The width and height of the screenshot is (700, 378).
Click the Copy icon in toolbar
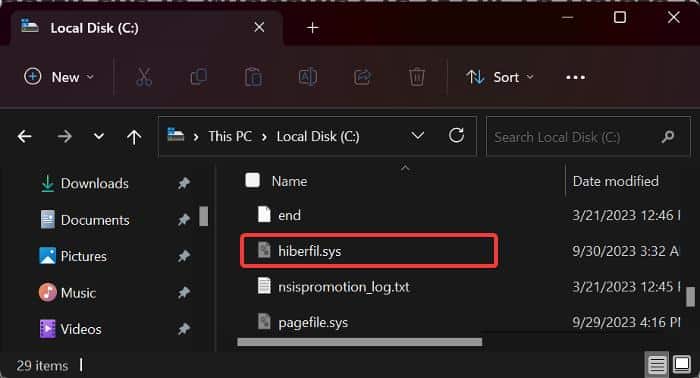(199, 77)
